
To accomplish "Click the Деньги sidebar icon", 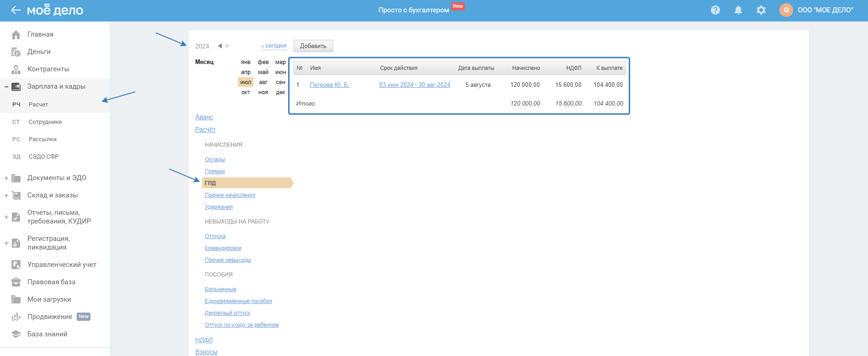I will pyautogui.click(x=16, y=52).
